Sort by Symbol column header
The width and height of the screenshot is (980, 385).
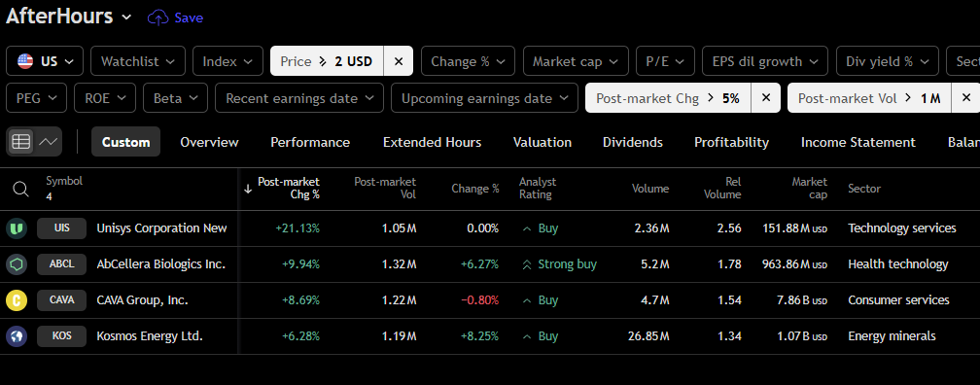[x=64, y=181]
